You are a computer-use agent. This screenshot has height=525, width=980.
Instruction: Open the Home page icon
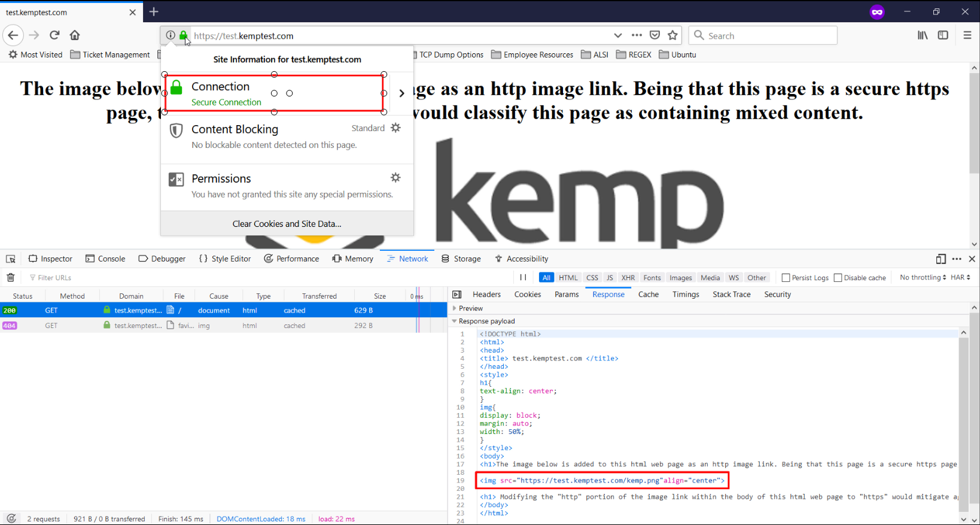tap(75, 35)
